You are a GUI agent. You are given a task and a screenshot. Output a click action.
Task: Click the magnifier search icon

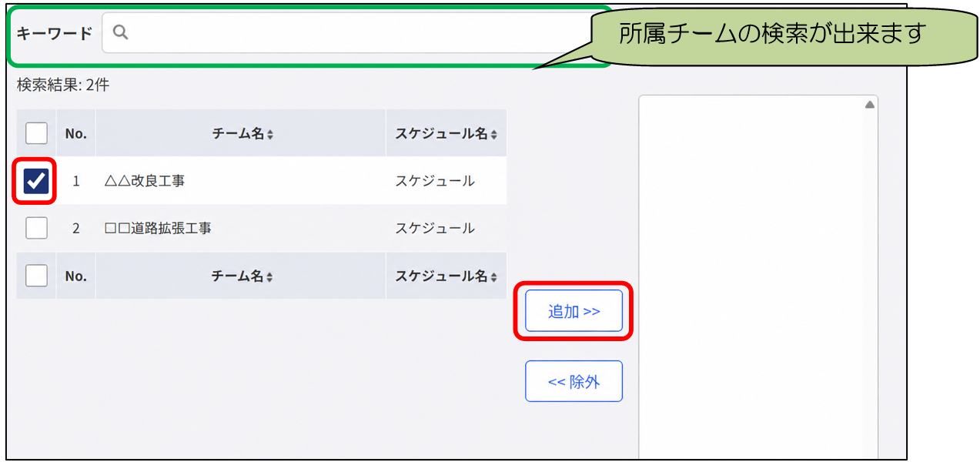[x=120, y=32]
